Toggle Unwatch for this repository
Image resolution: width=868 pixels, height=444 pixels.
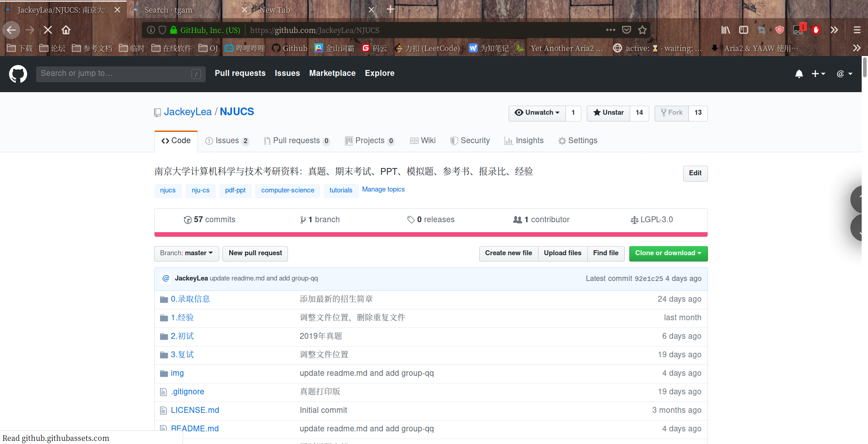(537, 113)
